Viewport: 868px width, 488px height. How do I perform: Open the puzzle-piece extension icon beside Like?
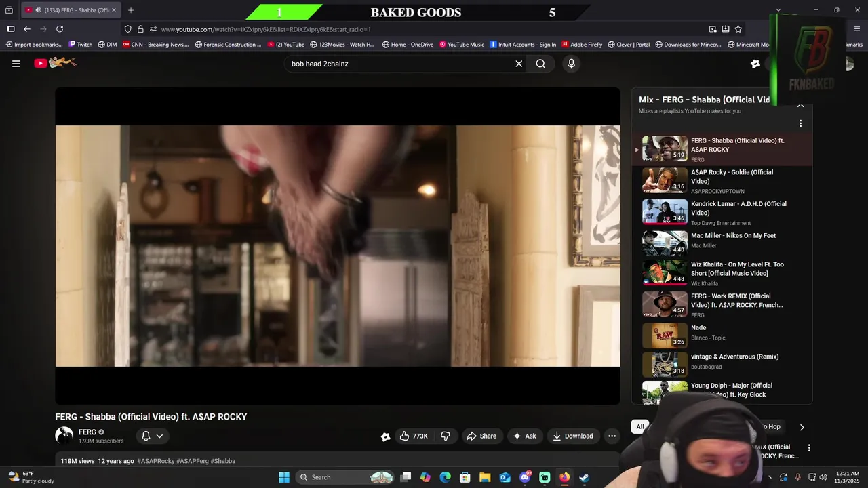pyautogui.click(x=385, y=437)
